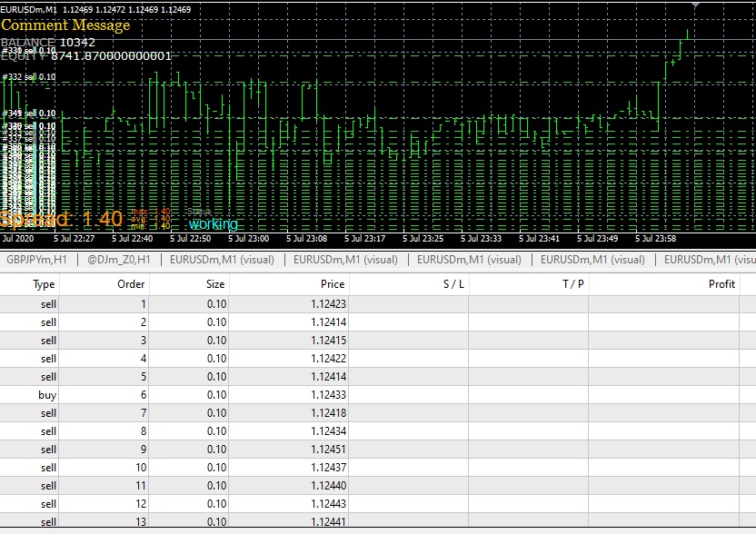Select order 1 row priced 1.12423
Screen dimensions: 756x534
378,304
